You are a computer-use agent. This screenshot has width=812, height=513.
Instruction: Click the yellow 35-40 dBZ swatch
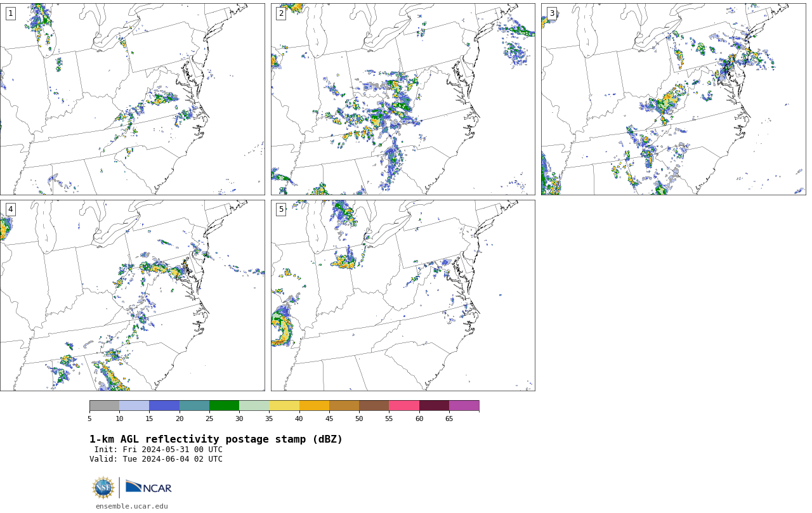284,406
